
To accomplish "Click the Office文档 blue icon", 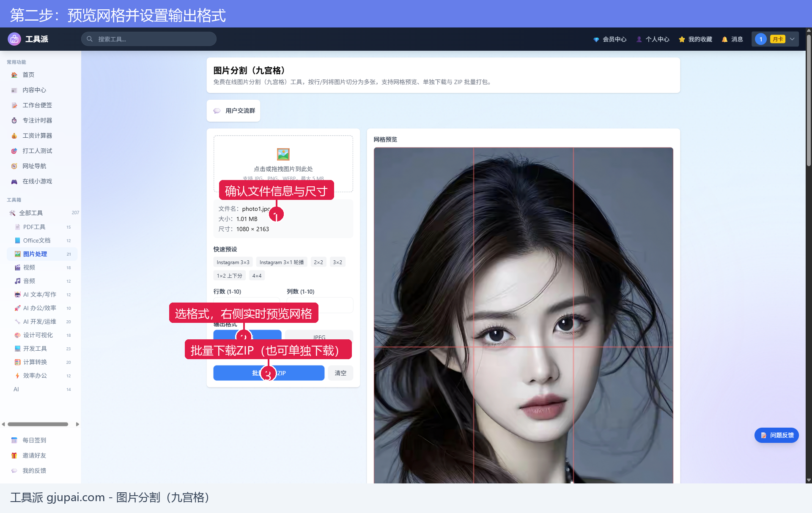I will click(x=18, y=240).
